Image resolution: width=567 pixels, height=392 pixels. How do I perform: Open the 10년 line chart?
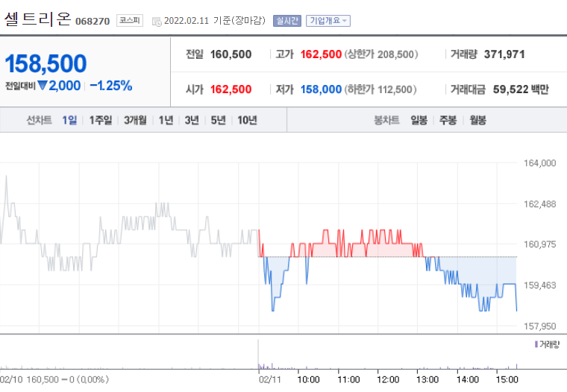pyautogui.click(x=247, y=120)
